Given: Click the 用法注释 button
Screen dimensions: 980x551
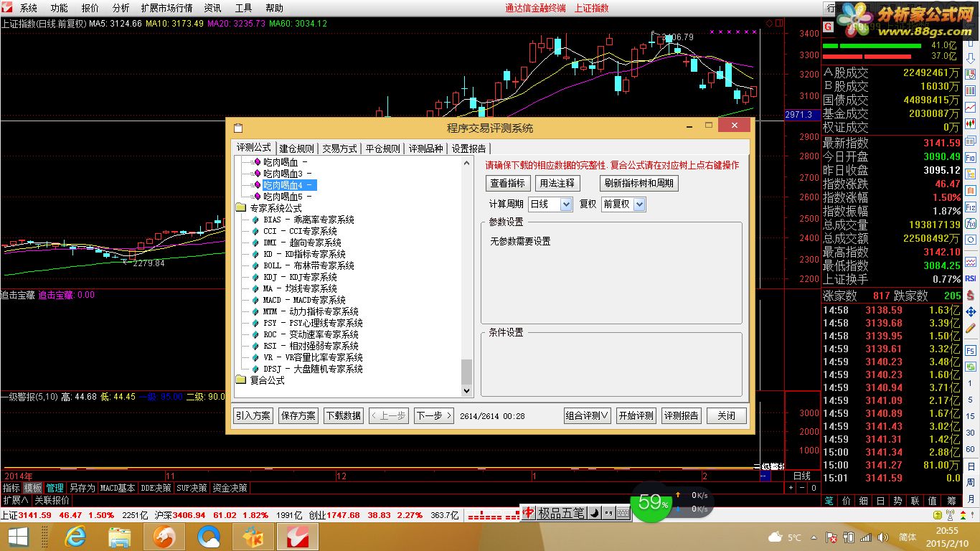Looking at the screenshot, I should coord(557,183).
